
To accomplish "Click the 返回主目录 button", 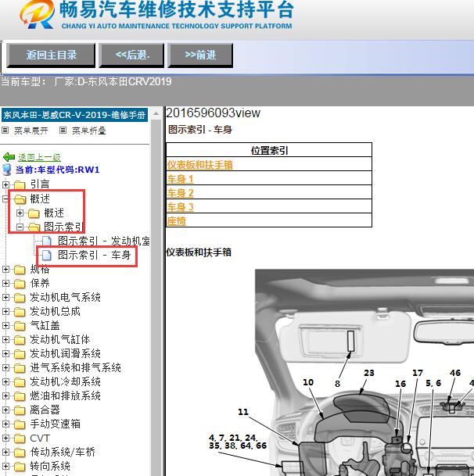I will [51, 55].
